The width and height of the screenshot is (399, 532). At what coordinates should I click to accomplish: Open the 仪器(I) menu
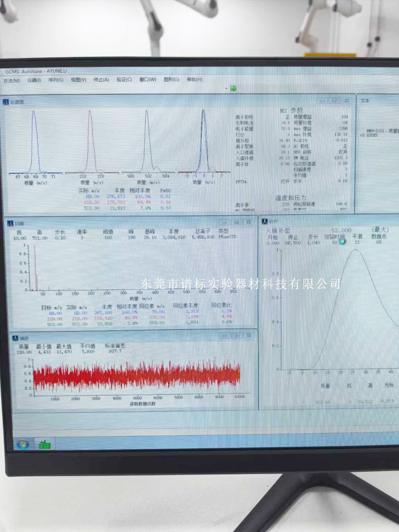coord(34,80)
